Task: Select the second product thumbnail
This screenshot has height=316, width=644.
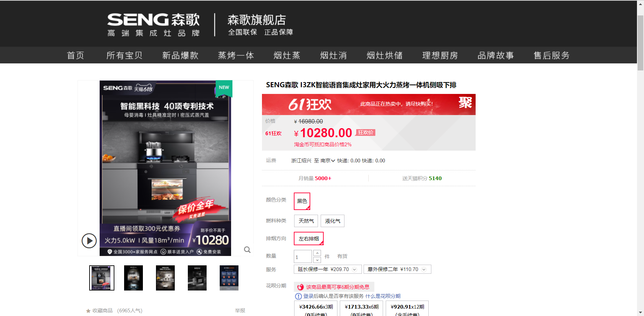Action: click(133, 278)
